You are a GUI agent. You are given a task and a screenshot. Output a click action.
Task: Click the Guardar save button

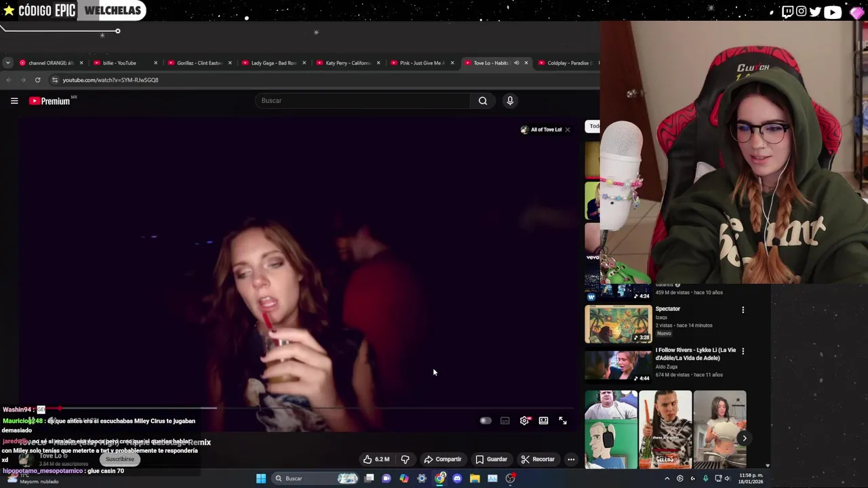tap(492, 460)
